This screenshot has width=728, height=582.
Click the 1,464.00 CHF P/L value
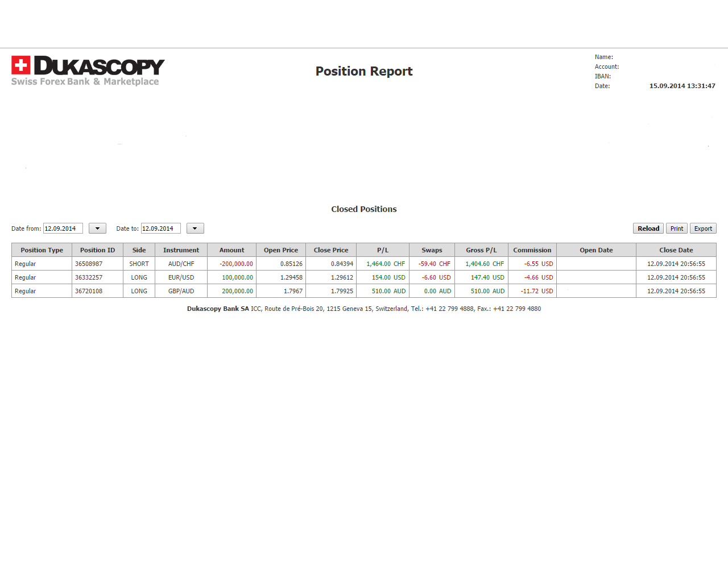click(x=386, y=264)
